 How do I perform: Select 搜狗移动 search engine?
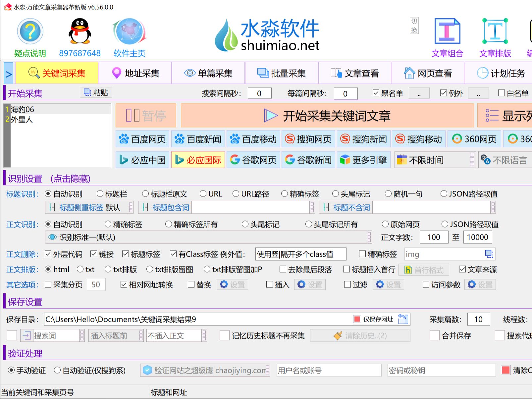[419, 139]
